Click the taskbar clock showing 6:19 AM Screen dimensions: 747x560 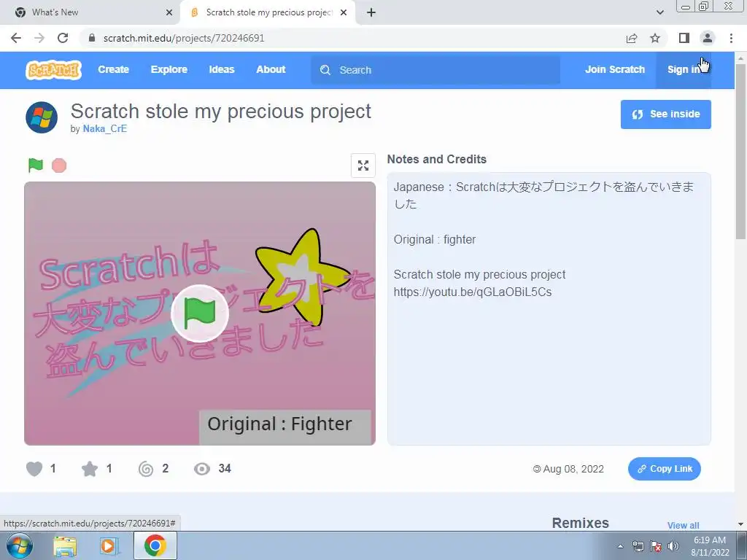pos(710,546)
